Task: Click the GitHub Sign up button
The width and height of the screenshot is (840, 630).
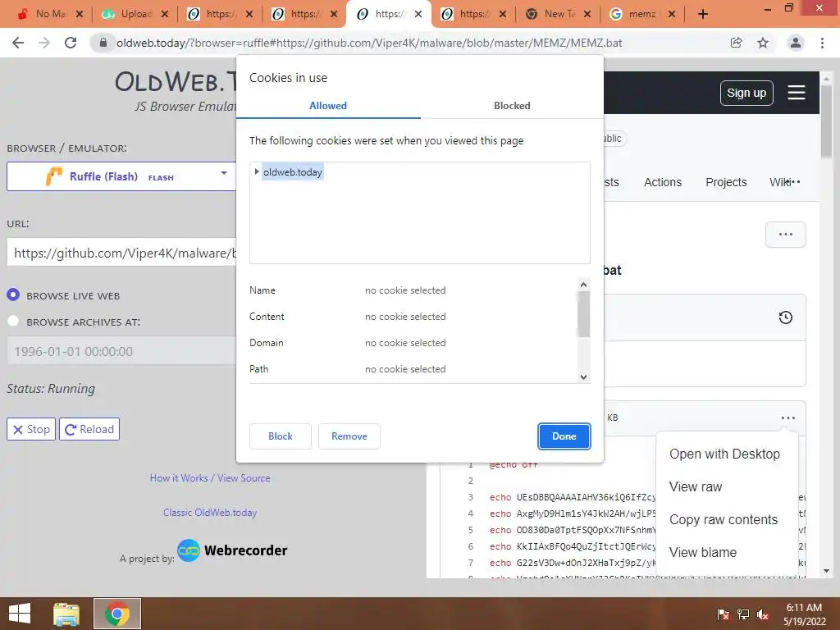Action: click(x=746, y=93)
